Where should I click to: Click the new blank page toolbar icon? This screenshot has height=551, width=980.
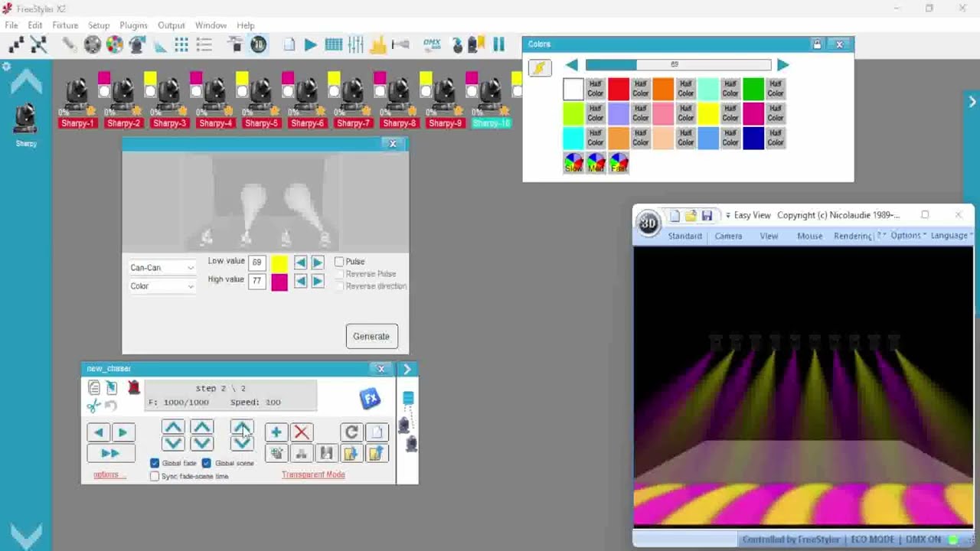click(x=289, y=45)
